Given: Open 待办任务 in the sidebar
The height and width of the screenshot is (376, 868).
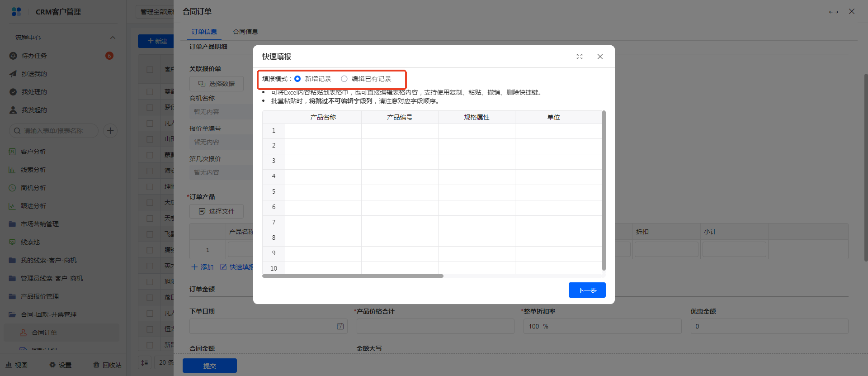Looking at the screenshot, I should (x=34, y=56).
